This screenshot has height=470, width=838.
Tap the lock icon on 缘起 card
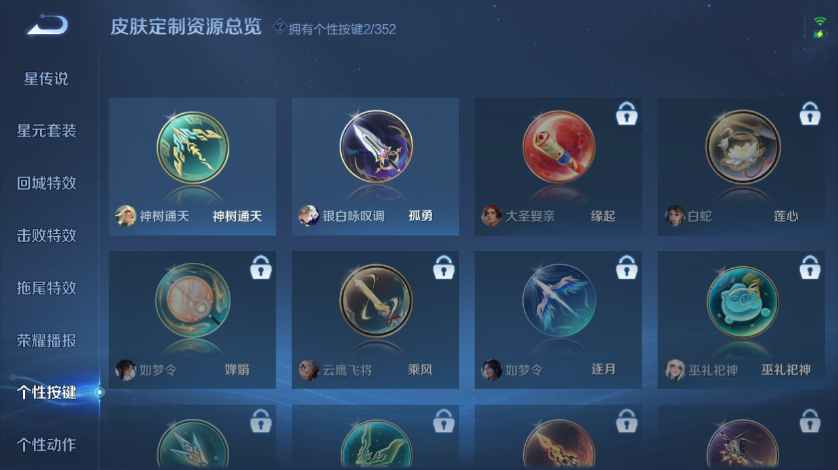pos(626,113)
